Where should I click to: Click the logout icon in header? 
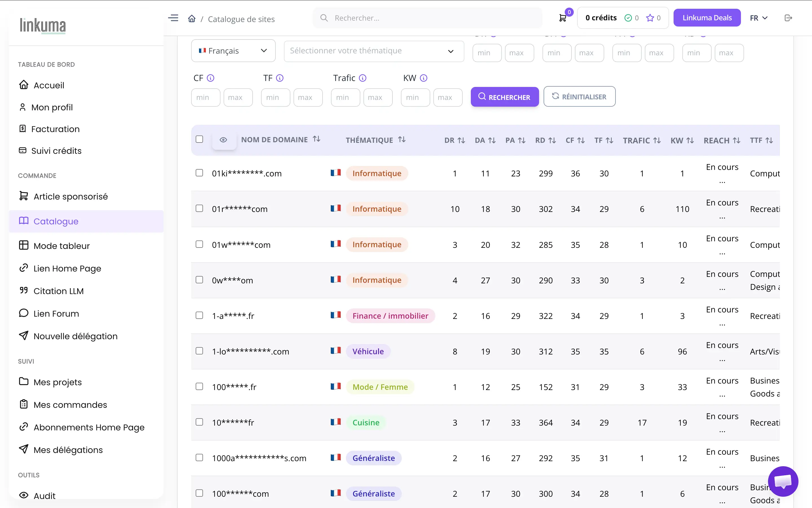point(788,18)
